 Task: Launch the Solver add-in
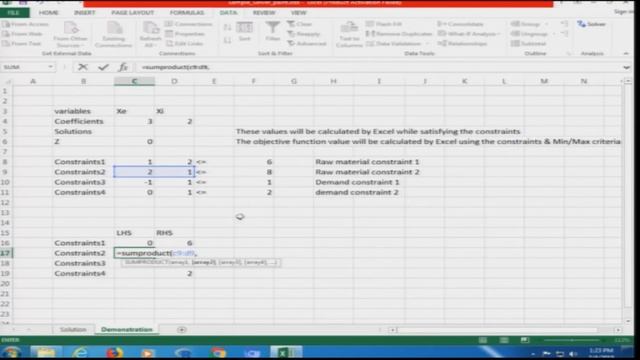[x=591, y=24]
